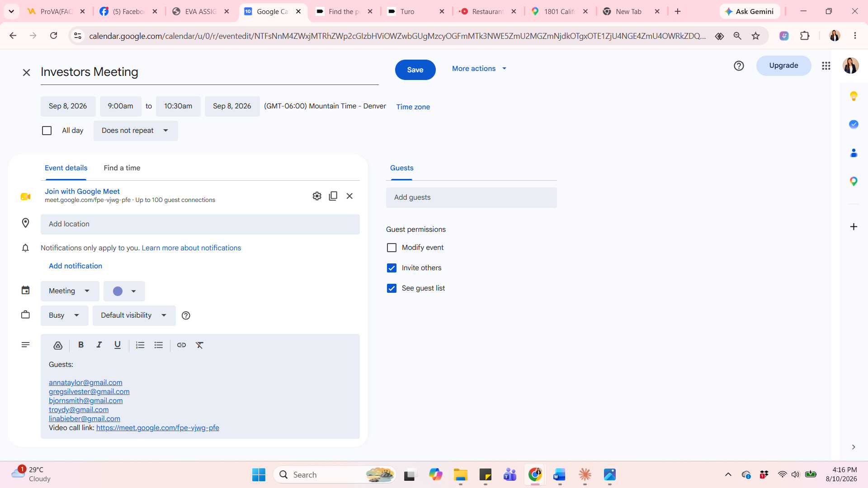Open Contacts in side panel

(854, 153)
